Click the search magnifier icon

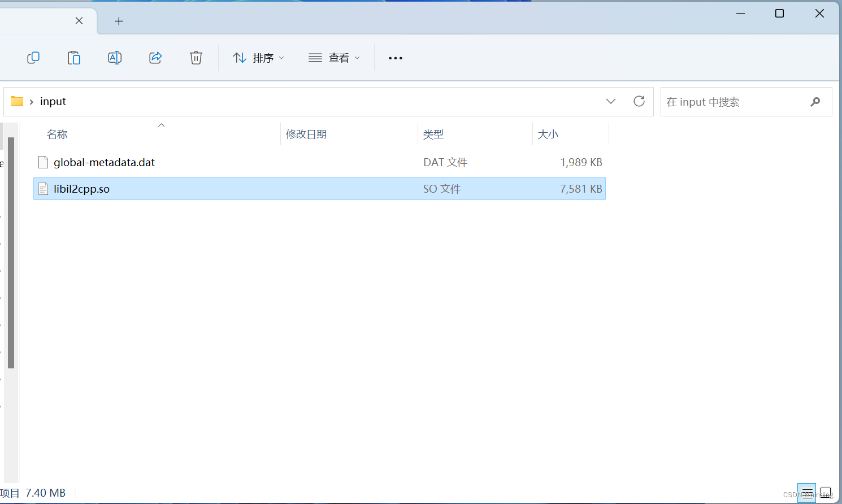click(815, 102)
